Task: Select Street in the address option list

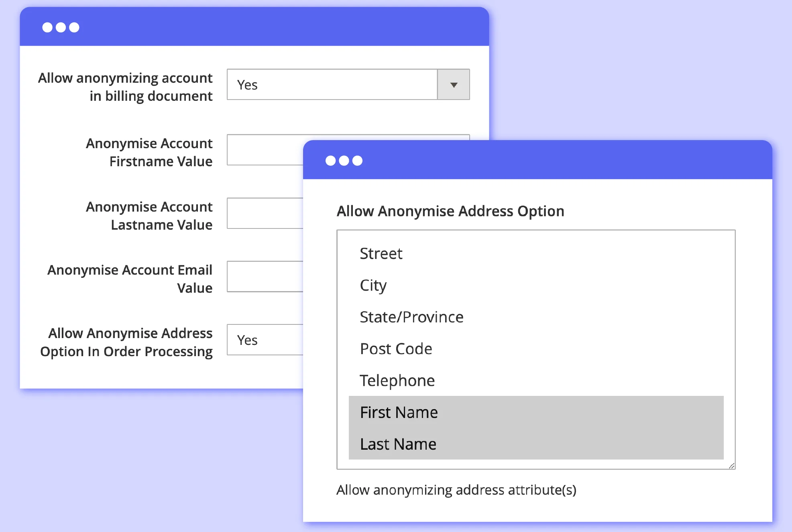Action: click(381, 254)
